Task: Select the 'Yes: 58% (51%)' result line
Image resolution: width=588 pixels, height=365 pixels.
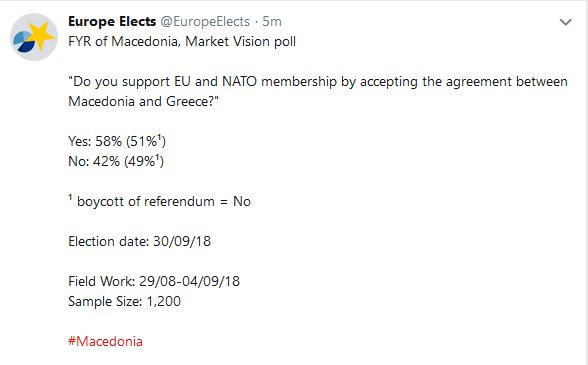Action: 117,141
